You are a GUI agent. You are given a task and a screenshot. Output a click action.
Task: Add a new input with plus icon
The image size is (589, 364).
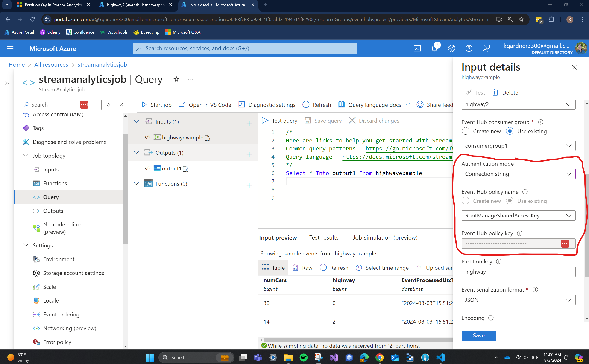tap(249, 123)
